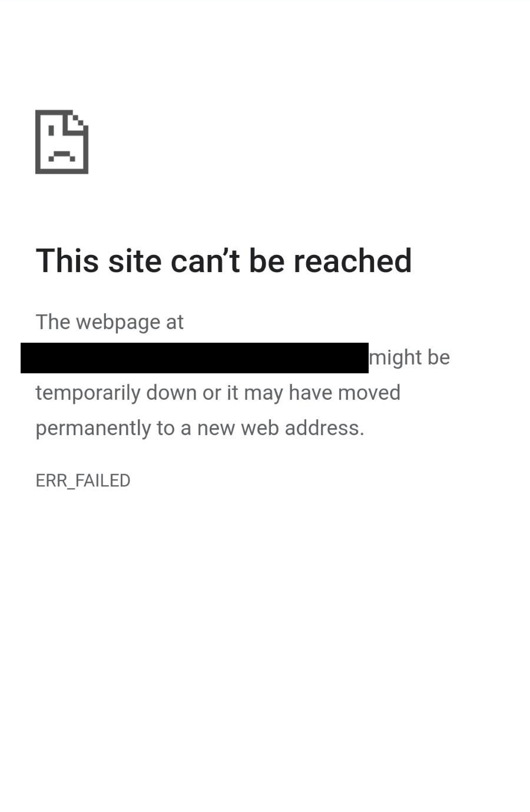Click the word "address." ending the message

click(x=324, y=428)
